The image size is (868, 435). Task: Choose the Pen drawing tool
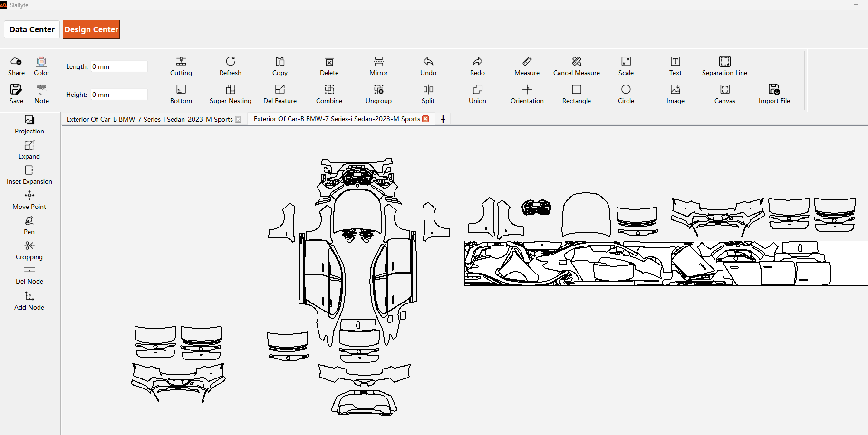click(x=29, y=225)
